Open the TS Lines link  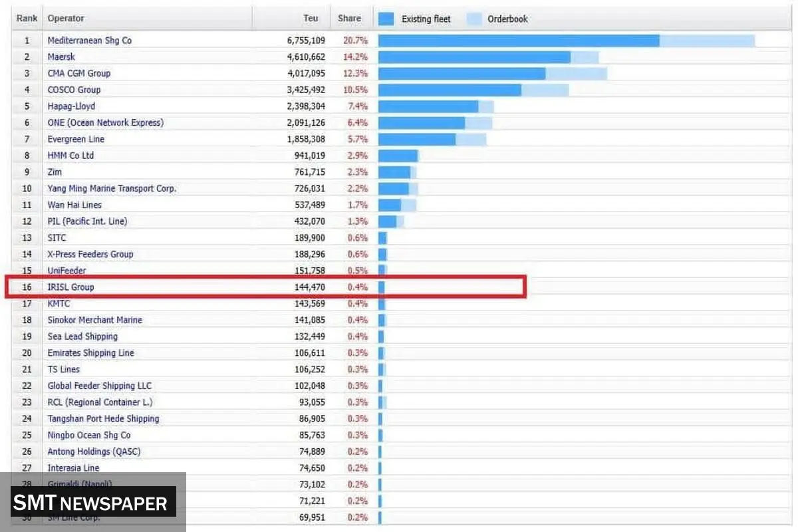[x=64, y=369]
